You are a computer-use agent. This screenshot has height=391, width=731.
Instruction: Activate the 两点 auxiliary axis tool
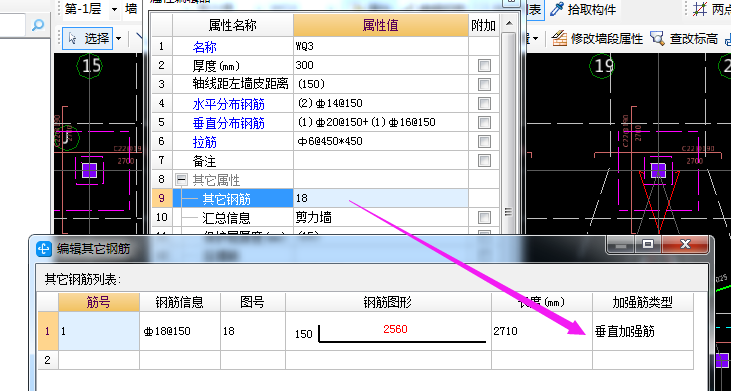click(711, 10)
